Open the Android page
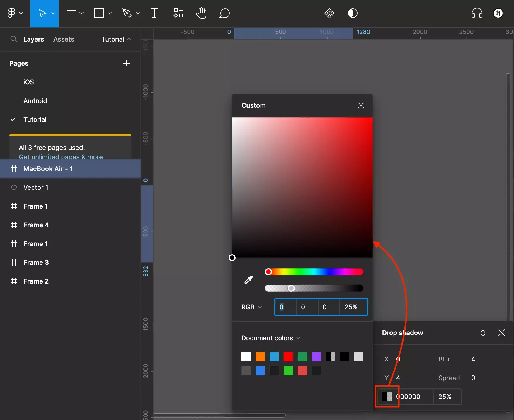The image size is (514, 420). coord(35,101)
